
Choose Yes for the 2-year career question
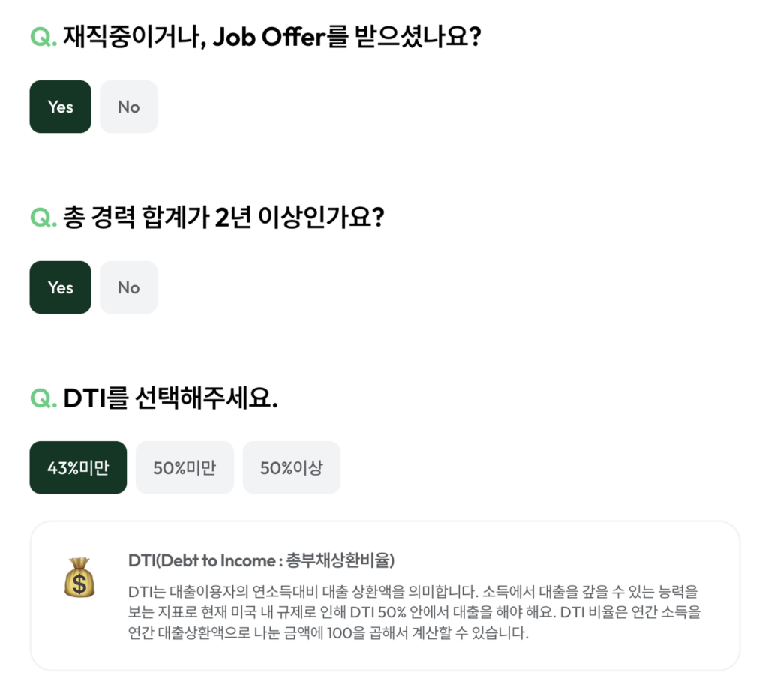(x=60, y=287)
